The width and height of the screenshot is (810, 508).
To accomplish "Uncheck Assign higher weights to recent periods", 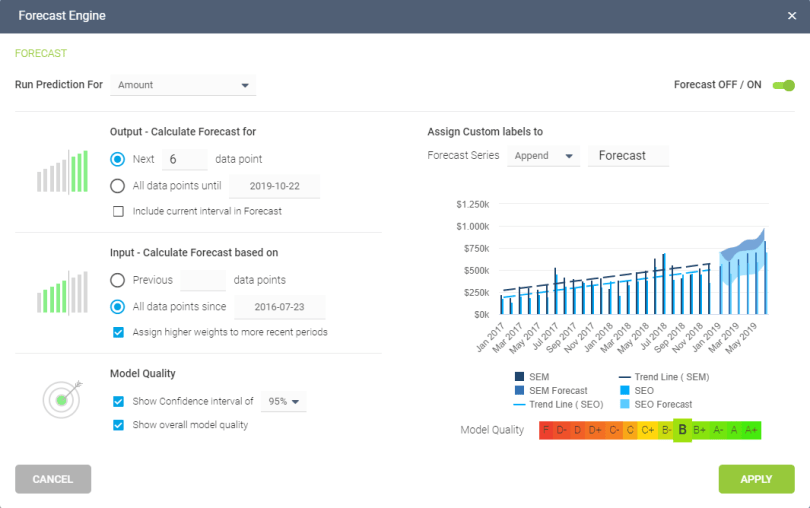I will click(118, 332).
